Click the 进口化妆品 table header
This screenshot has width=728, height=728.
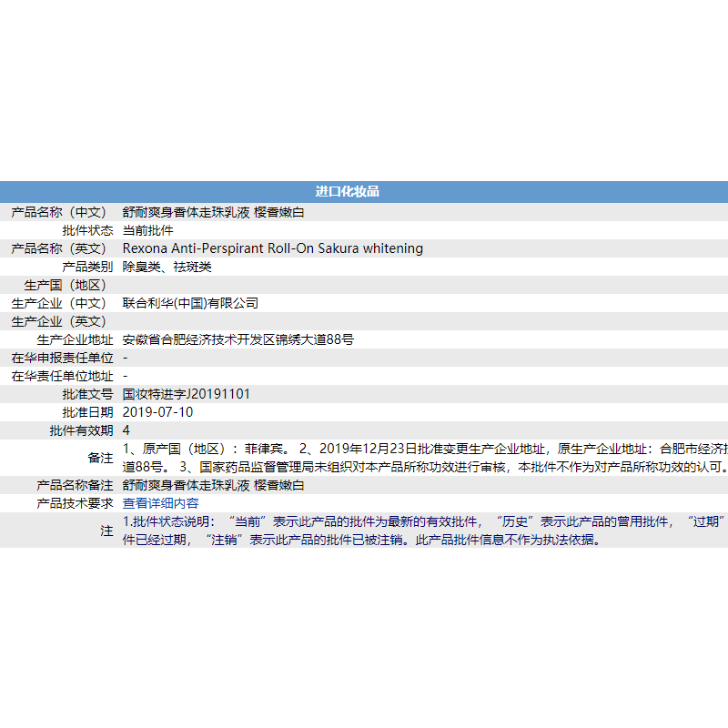(x=347, y=191)
